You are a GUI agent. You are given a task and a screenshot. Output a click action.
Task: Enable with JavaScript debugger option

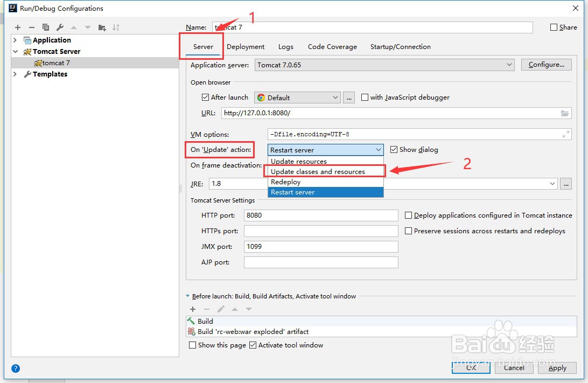tap(365, 98)
